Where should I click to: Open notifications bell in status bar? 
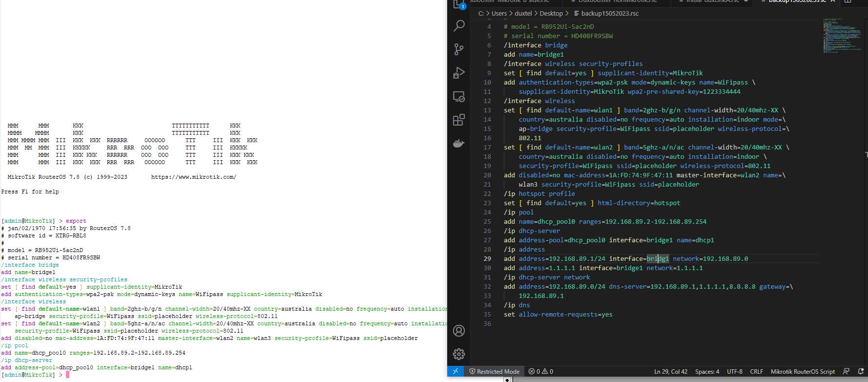tap(861, 371)
